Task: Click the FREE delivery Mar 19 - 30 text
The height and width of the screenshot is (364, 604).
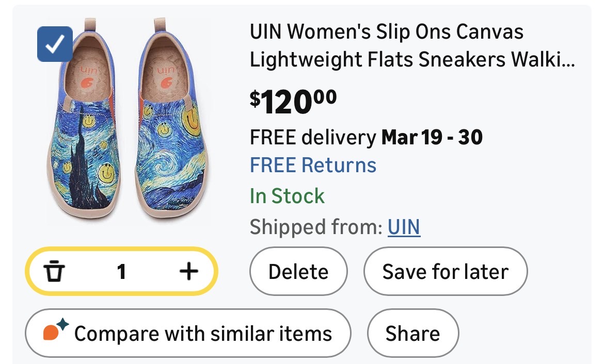Action: coord(365,137)
